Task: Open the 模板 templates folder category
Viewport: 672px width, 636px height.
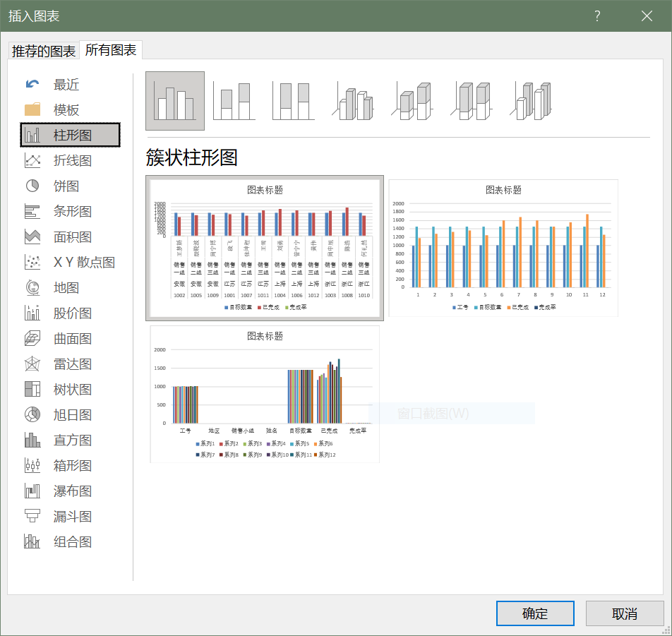Action: coord(66,110)
